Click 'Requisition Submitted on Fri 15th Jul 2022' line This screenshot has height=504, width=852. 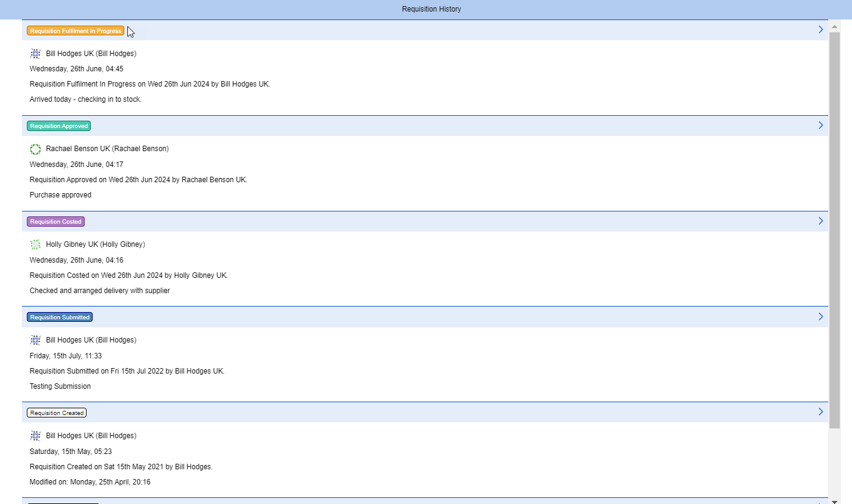tap(127, 371)
